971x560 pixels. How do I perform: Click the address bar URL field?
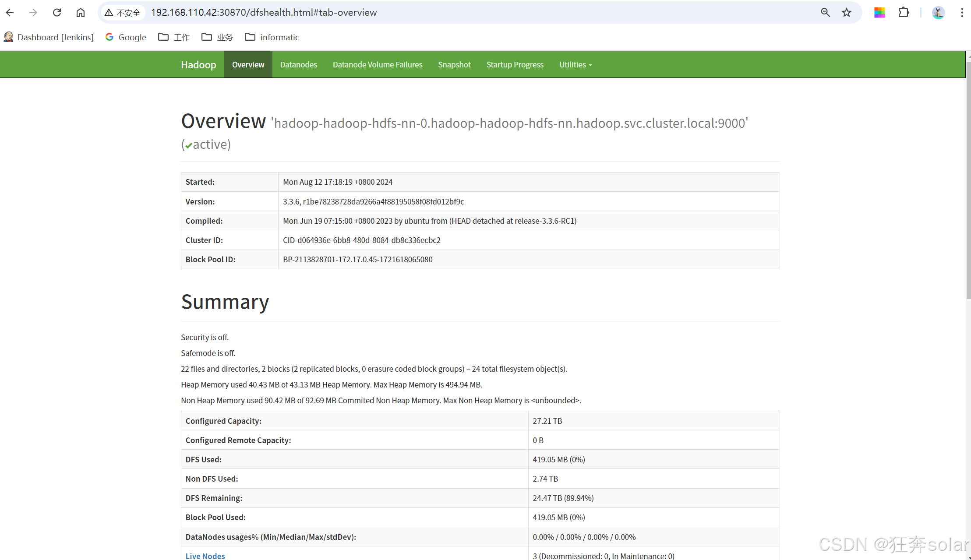(x=438, y=12)
